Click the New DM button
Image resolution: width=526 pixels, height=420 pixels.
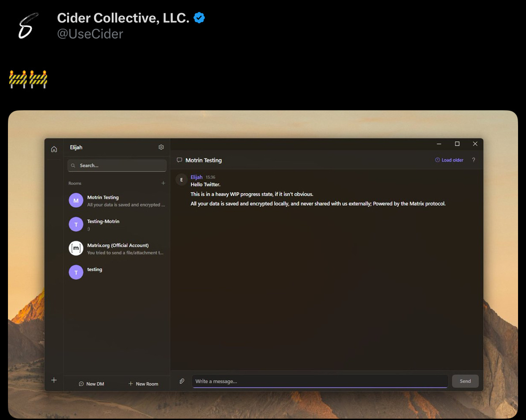[x=91, y=384]
